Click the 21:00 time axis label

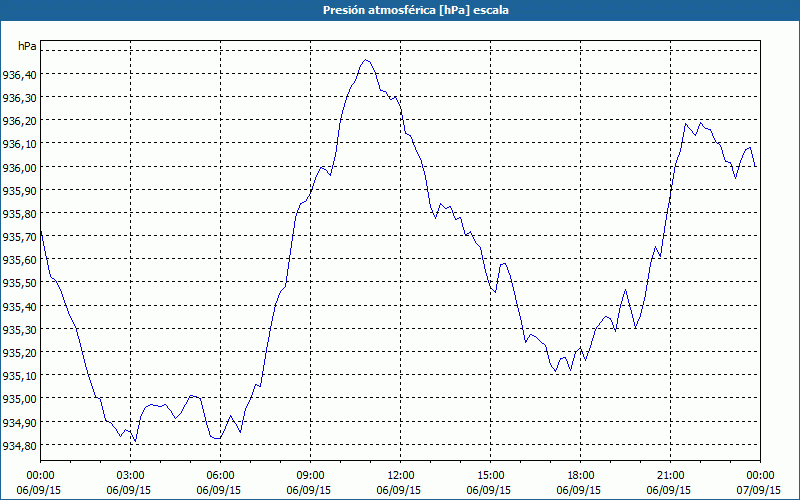670,476
